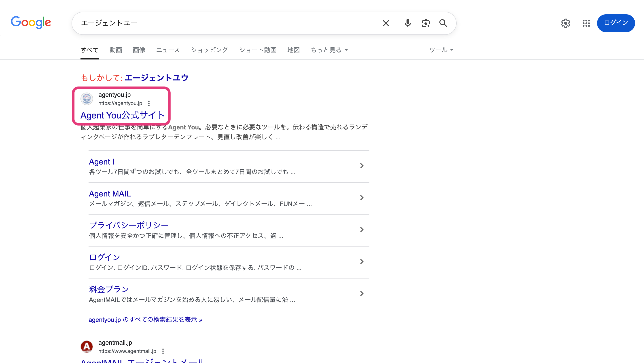Open the Agent You公式サイト result
Image resolution: width=644 pixels, height=363 pixels.
click(123, 115)
